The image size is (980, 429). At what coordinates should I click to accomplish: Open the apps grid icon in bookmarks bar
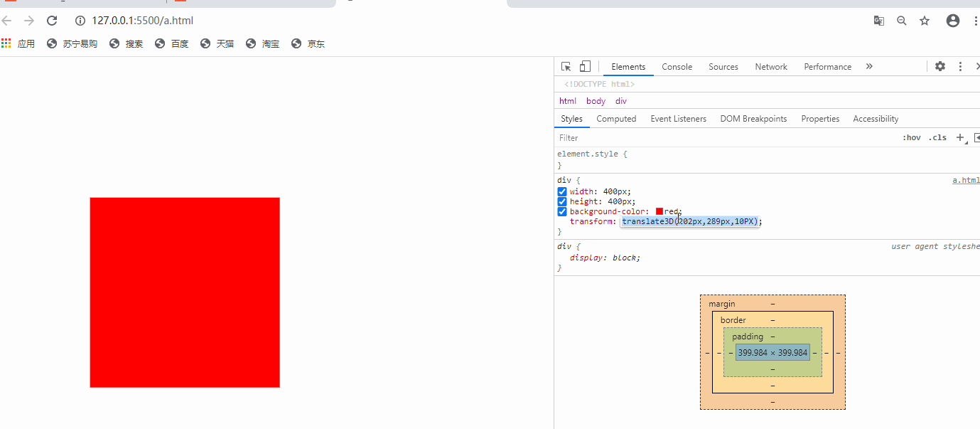(x=6, y=43)
